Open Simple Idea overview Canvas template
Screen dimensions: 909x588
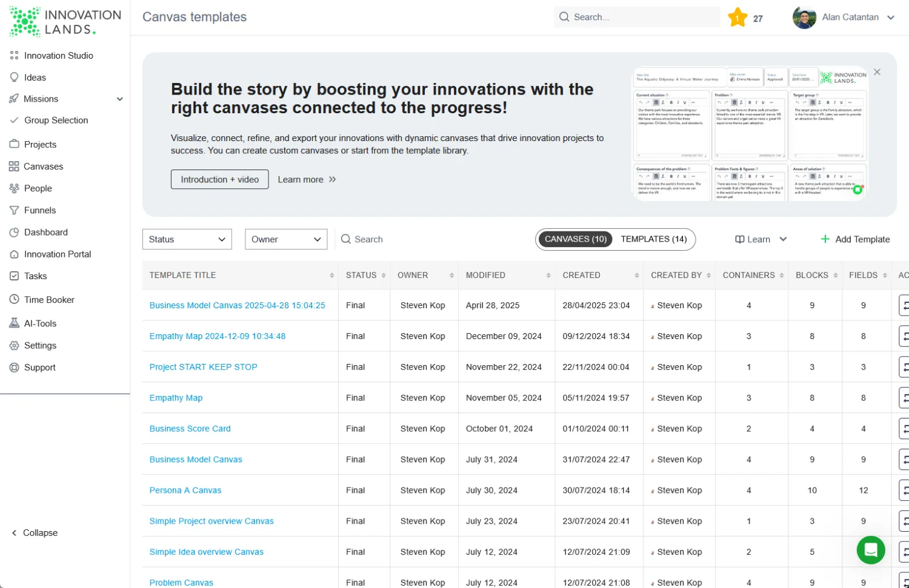[207, 552]
